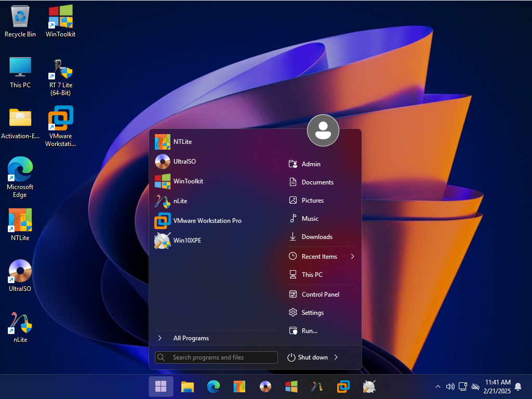Open Settings from the Start menu
Image resolution: width=532 pixels, height=399 pixels.
click(x=321, y=312)
